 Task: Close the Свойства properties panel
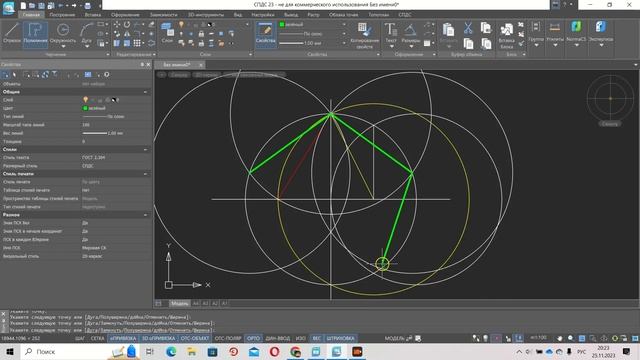pos(148,64)
